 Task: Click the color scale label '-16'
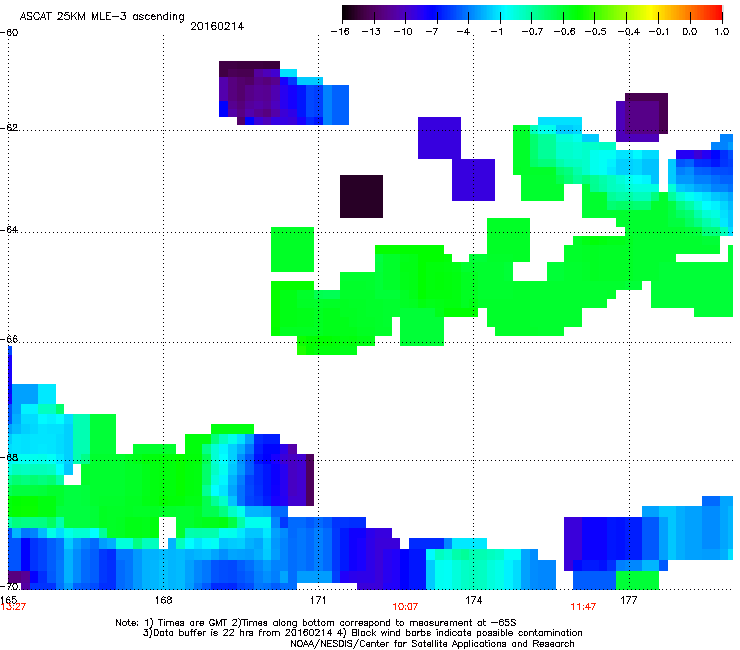pyautogui.click(x=340, y=32)
